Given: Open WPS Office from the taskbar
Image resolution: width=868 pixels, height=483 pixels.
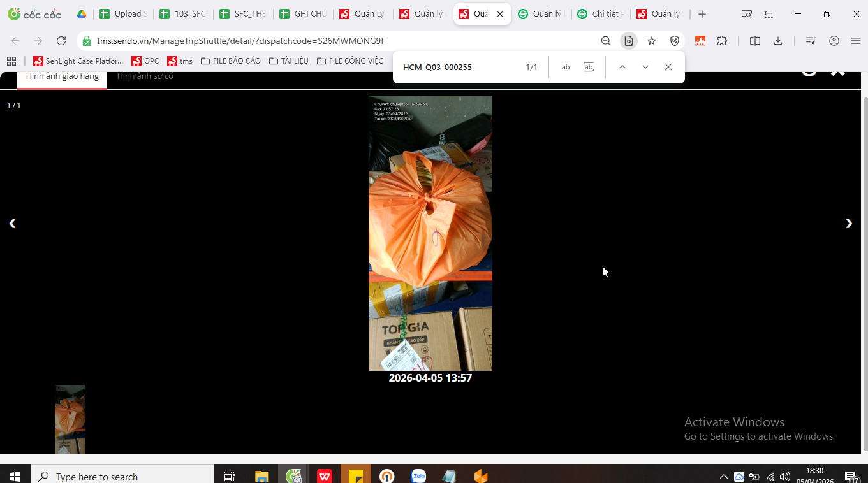Looking at the screenshot, I should 325,476.
